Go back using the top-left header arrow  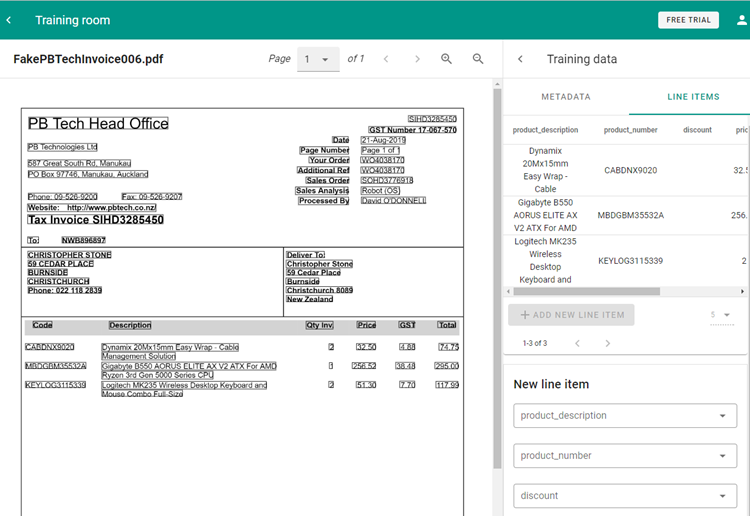[10, 20]
